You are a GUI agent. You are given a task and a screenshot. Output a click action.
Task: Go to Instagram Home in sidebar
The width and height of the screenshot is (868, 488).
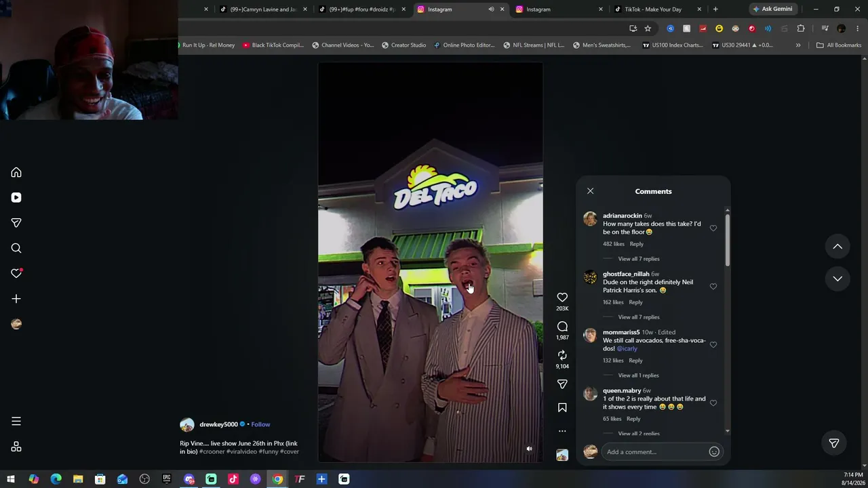[16, 172]
